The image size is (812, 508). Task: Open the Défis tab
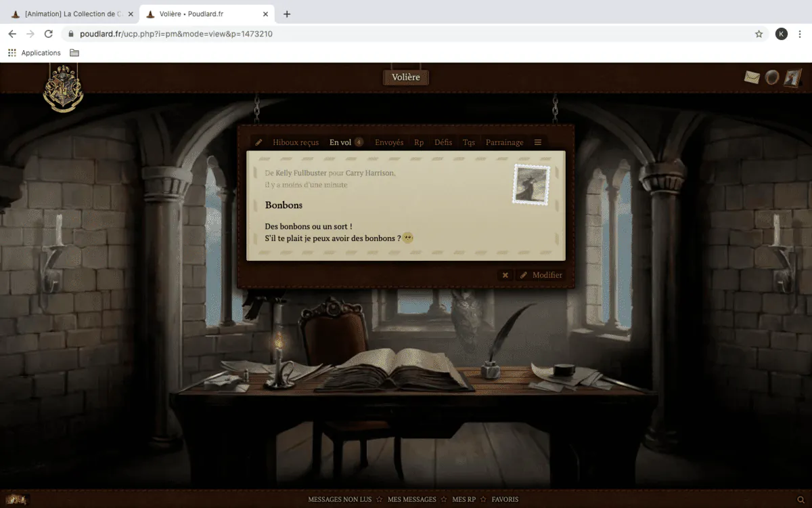(x=443, y=142)
